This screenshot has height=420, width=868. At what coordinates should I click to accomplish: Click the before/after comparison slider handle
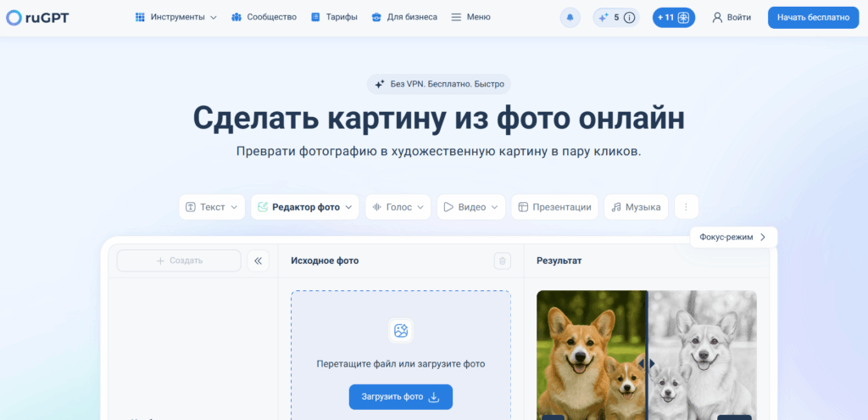(x=647, y=363)
